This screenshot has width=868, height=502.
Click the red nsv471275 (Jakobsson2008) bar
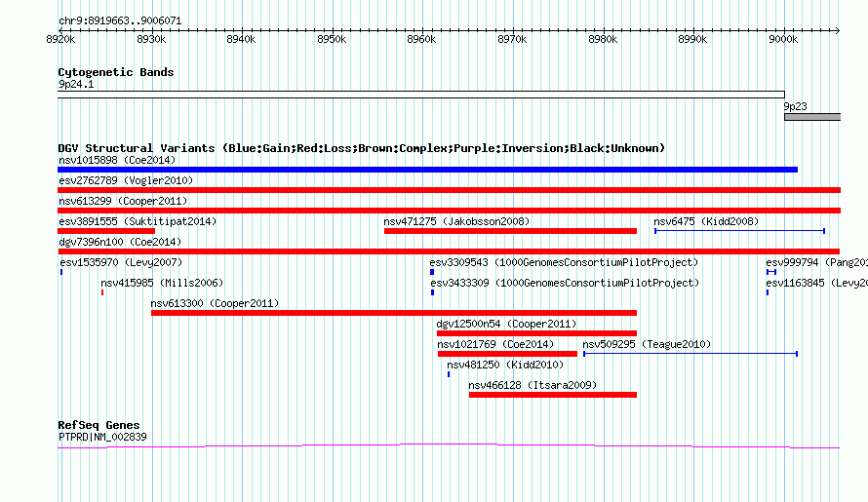pyautogui.click(x=510, y=231)
